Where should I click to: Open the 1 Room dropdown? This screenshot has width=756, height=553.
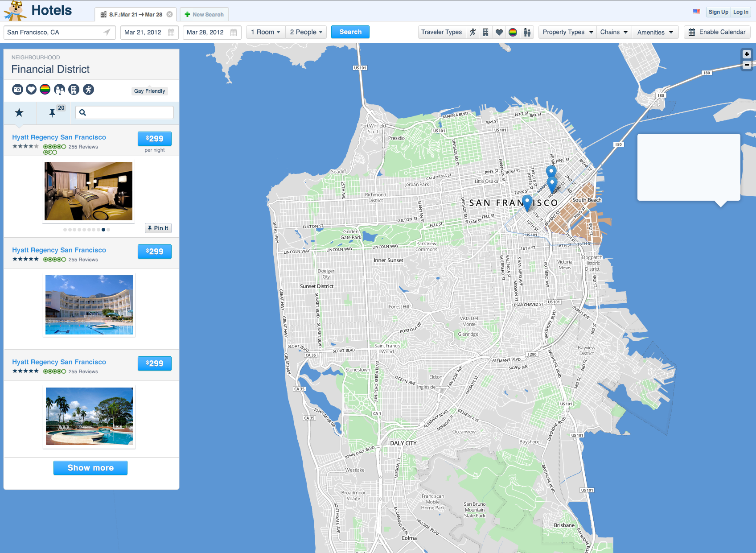point(266,32)
